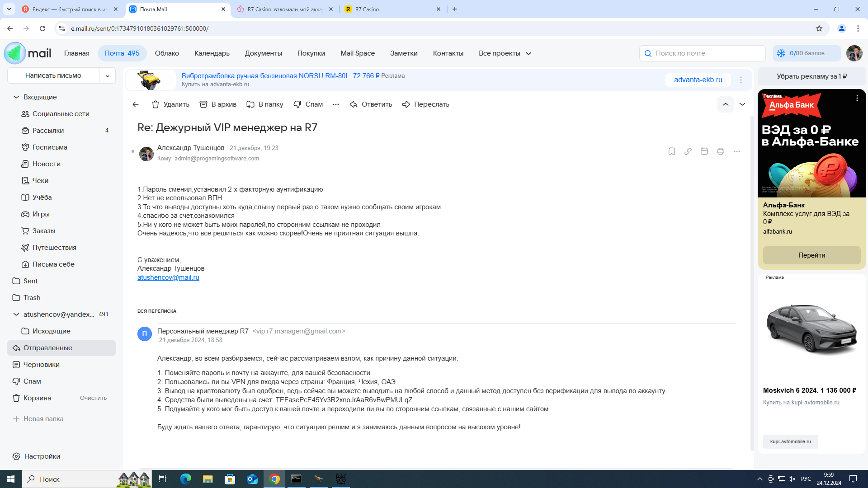868x488 pixels.
Task: Click Перейти in Альфа-Банк ad
Action: tap(812, 255)
